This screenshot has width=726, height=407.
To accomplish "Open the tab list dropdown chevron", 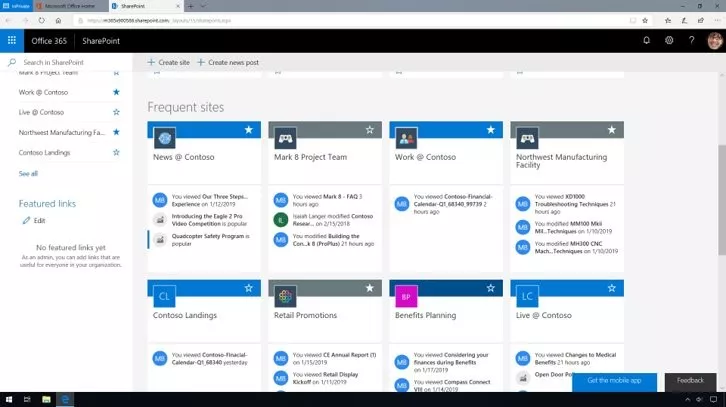I will 203,6.
